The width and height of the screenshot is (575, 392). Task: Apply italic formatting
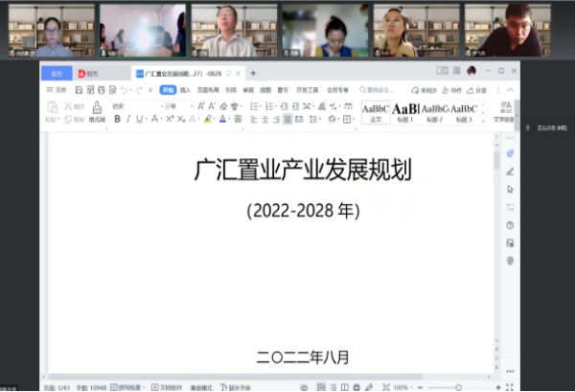[128, 119]
